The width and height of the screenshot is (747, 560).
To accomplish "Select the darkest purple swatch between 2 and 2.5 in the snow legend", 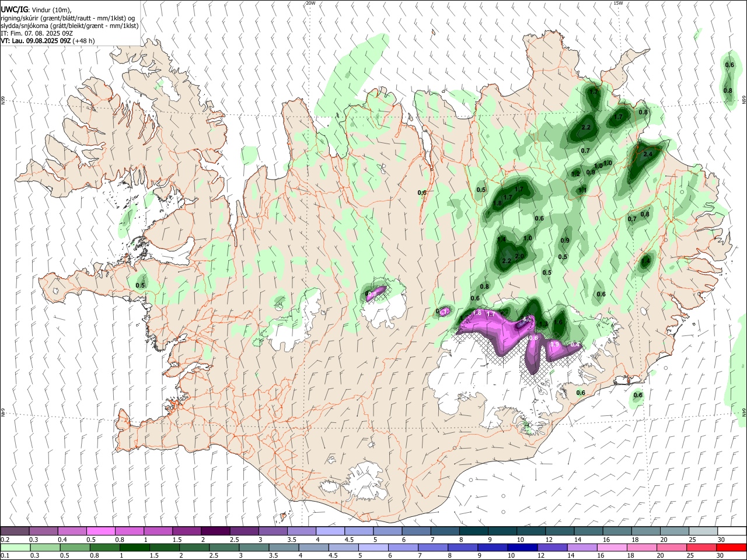I will click(x=215, y=531).
